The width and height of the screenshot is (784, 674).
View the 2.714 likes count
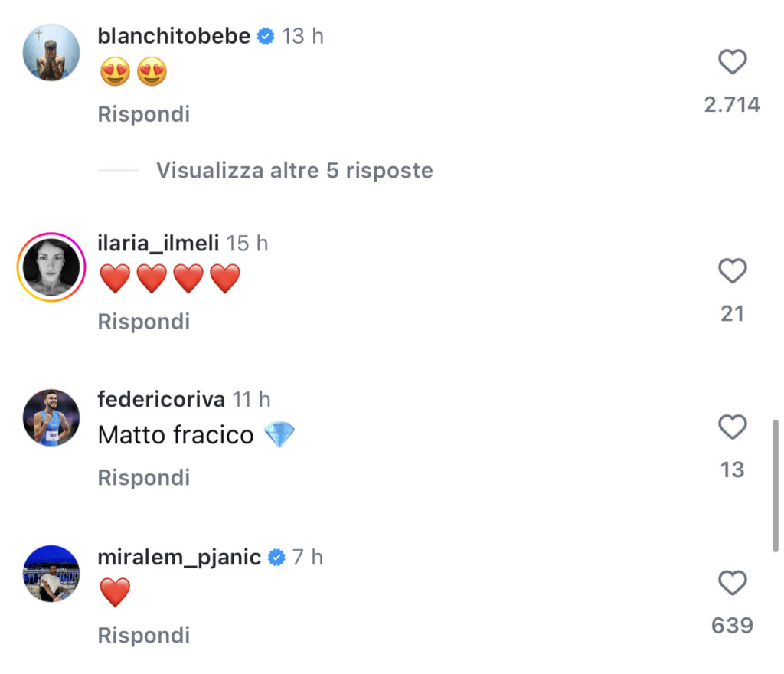coord(732,105)
